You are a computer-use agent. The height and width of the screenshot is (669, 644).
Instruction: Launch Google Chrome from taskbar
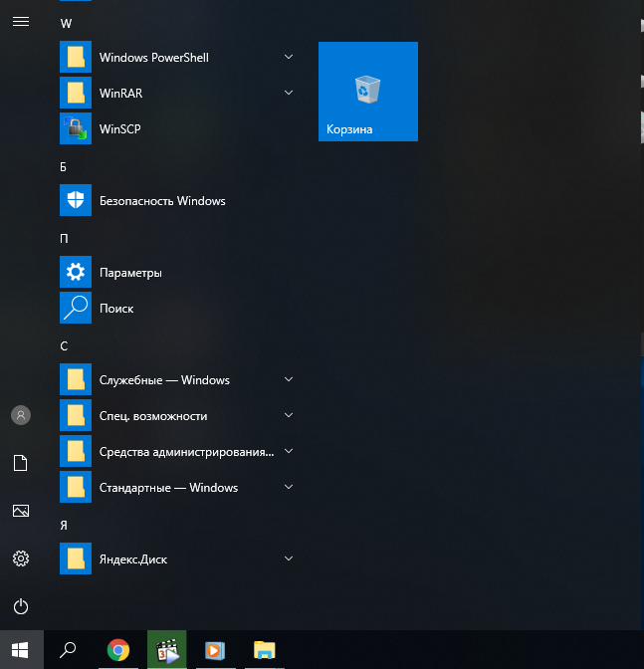click(118, 650)
